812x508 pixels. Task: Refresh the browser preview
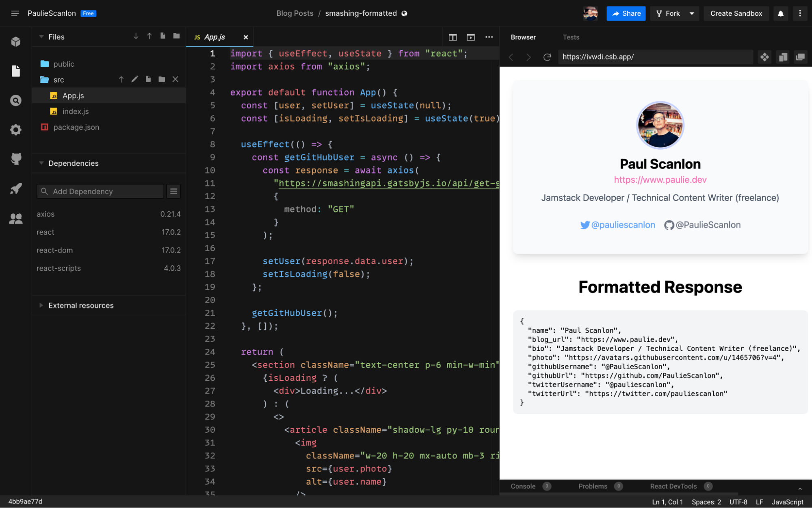click(x=547, y=57)
